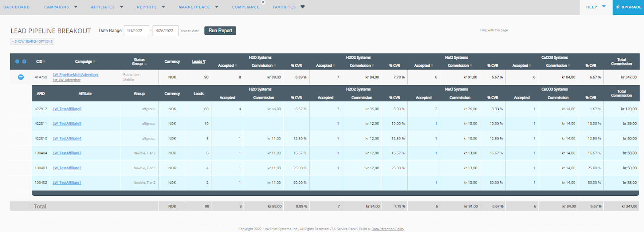
Task: Sort NaCl Systems Accepted column icon
Action: [x=432, y=66]
